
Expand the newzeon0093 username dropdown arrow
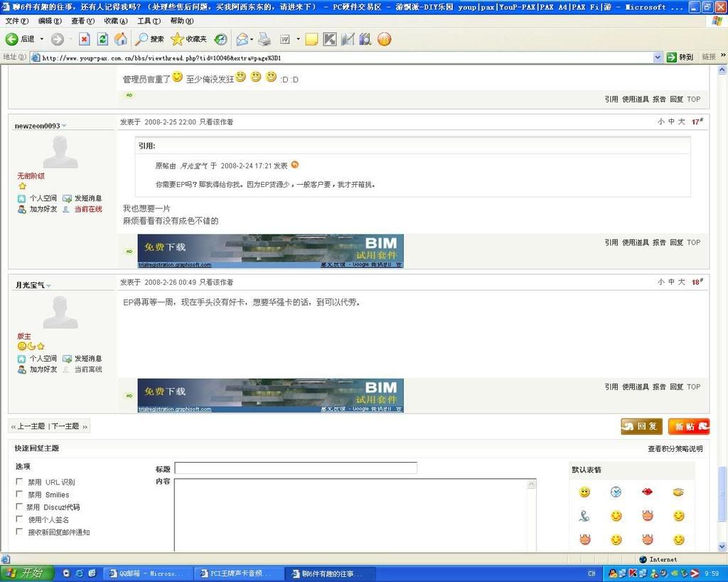(x=64, y=126)
